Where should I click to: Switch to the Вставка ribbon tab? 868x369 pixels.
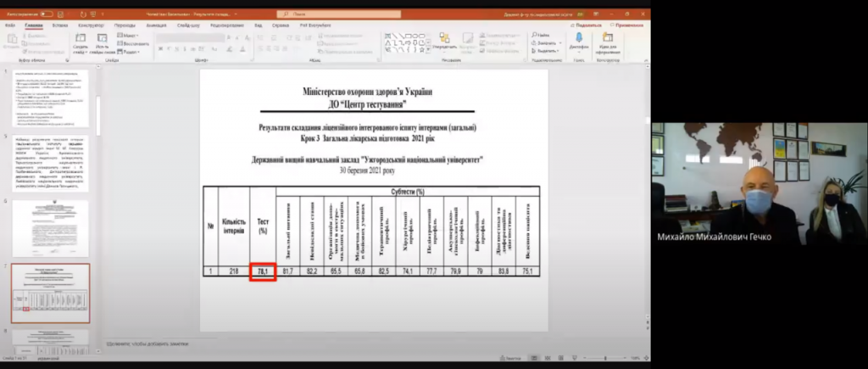coord(60,25)
